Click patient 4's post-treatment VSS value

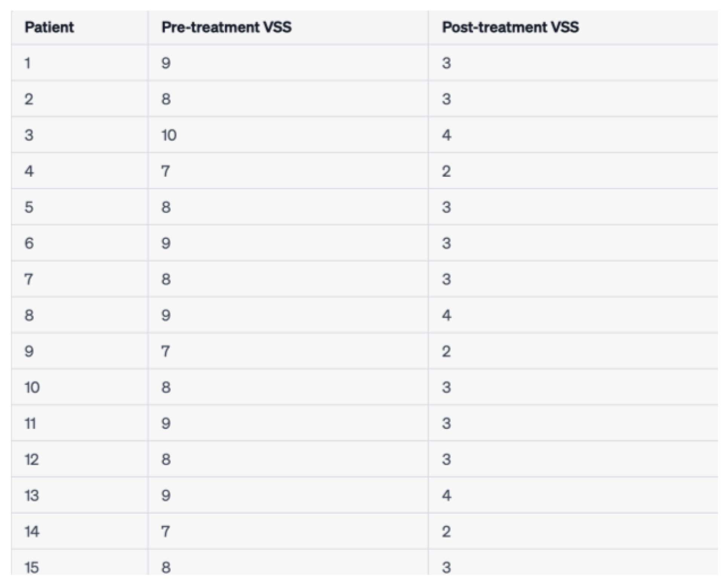(x=447, y=171)
